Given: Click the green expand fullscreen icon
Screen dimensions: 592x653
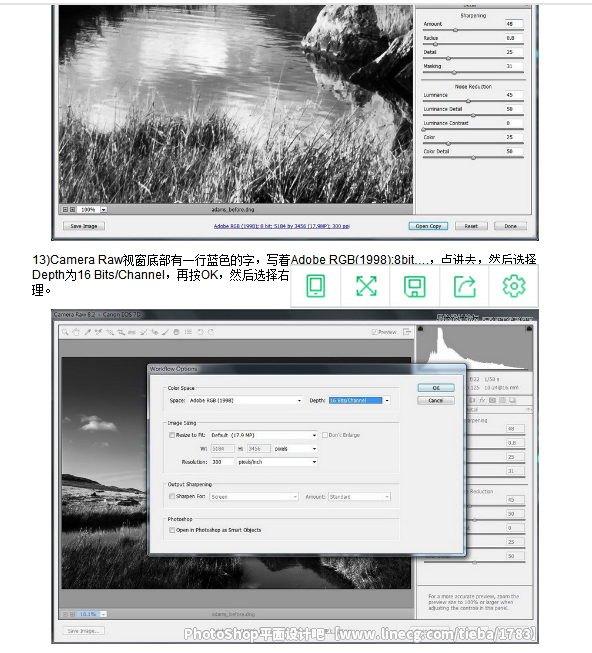Looking at the screenshot, I should 366,286.
